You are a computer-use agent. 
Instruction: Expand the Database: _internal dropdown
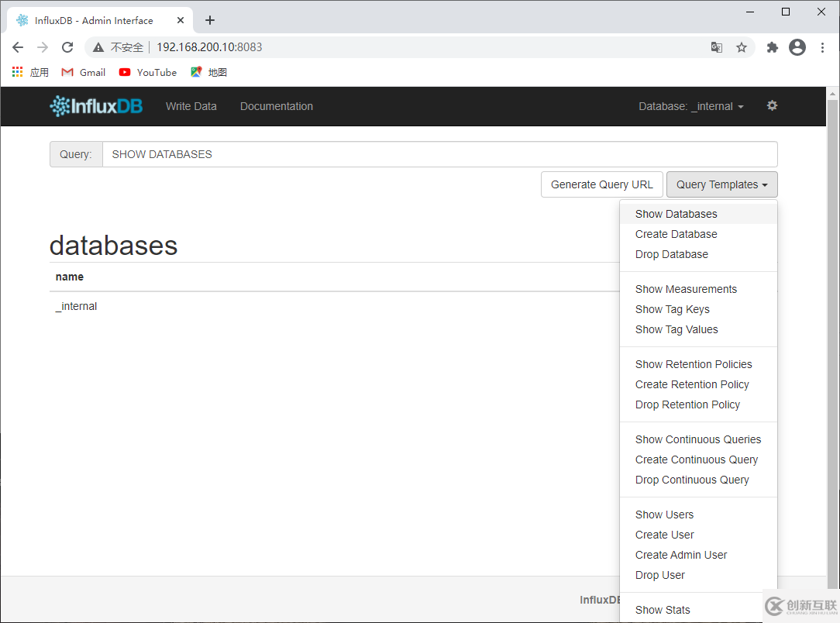pos(690,106)
